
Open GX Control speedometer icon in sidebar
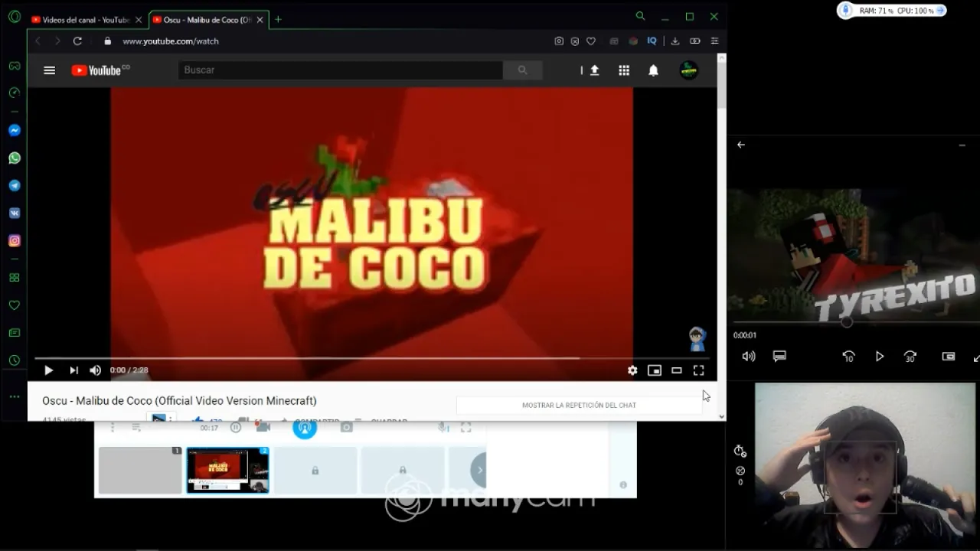coord(15,93)
